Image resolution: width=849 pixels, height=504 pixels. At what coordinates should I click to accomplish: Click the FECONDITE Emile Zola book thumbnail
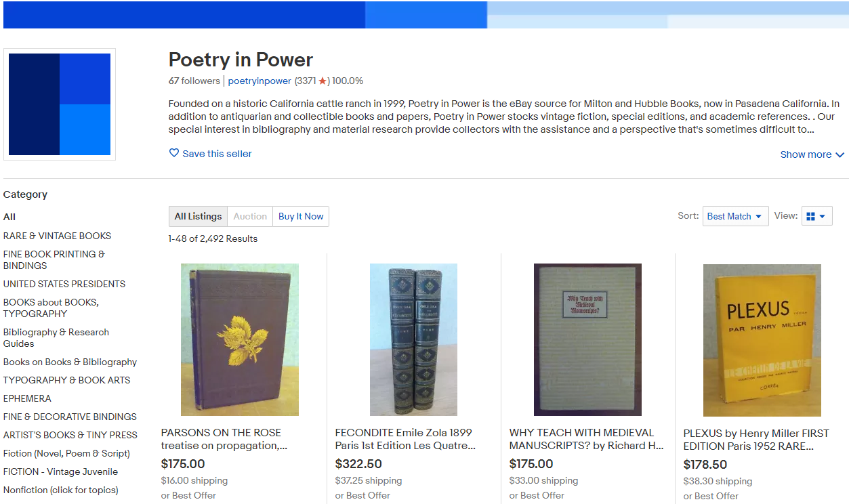(413, 340)
